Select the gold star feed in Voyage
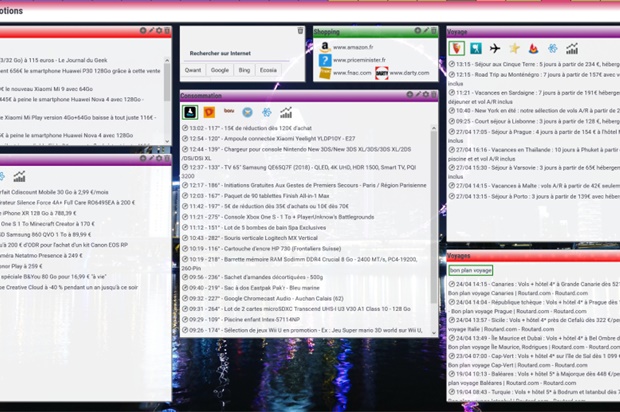This screenshot has width=620, height=412. (x=514, y=48)
